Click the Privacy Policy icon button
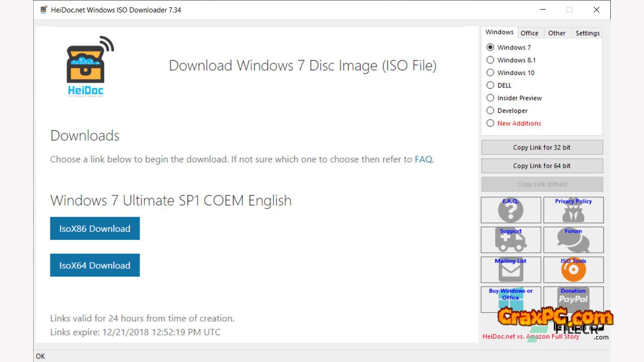This screenshot has height=362, width=644. pyautogui.click(x=573, y=210)
